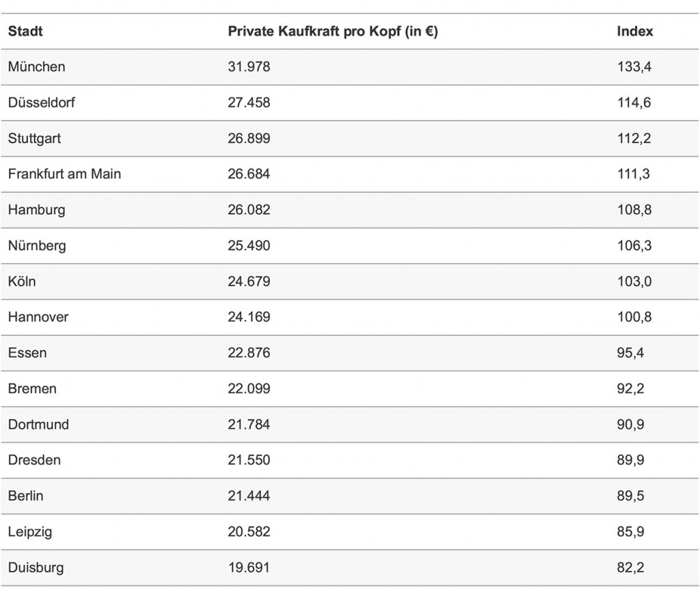Screen dimensions: 700x605
Task: Click the Duisburg value 19.691
Action: click(x=249, y=567)
